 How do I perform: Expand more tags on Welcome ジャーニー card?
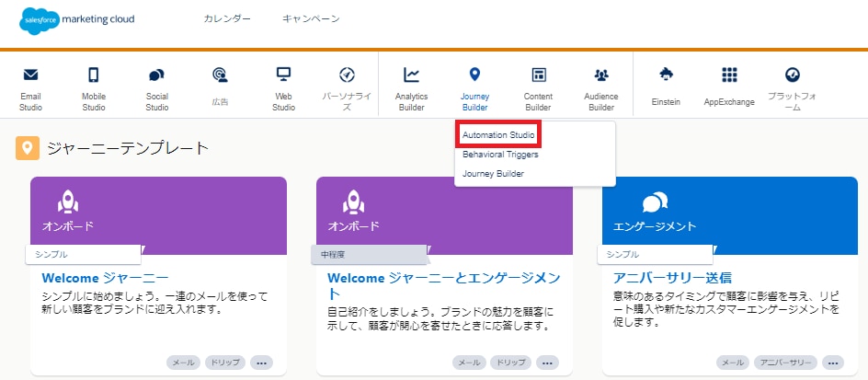tap(262, 363)
